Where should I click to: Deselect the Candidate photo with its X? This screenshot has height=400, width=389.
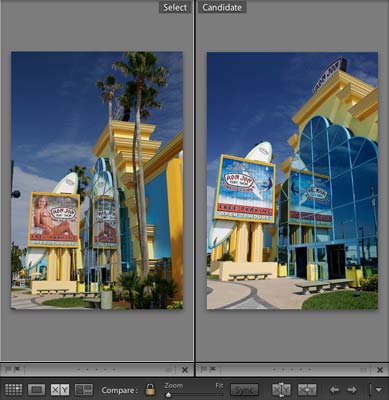[380, 370]
